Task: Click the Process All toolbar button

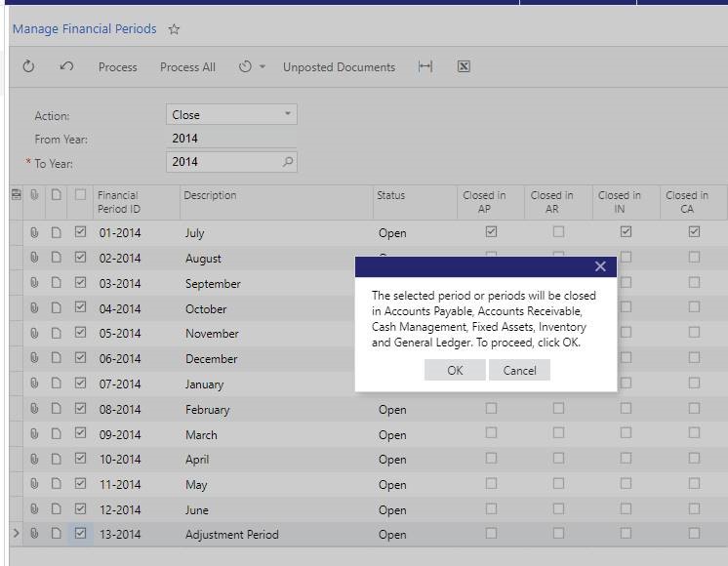Action: [x=187, y=67]
